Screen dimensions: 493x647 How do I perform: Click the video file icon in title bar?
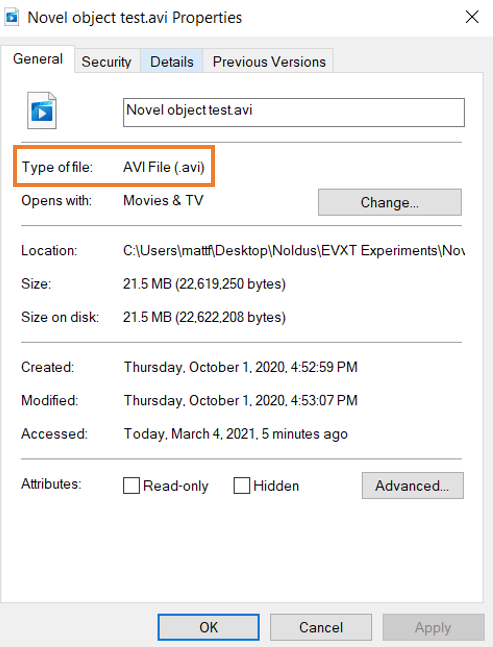pos(12,17)
